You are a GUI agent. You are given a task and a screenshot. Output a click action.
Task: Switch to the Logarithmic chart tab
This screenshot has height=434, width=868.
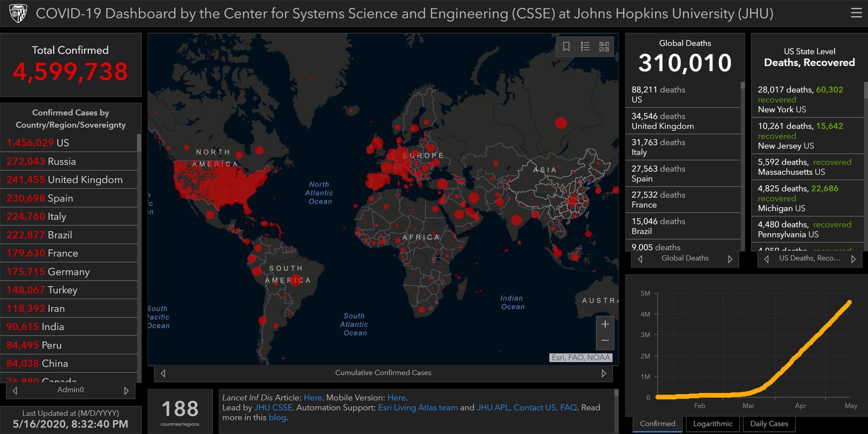click(x=712, y=424)
